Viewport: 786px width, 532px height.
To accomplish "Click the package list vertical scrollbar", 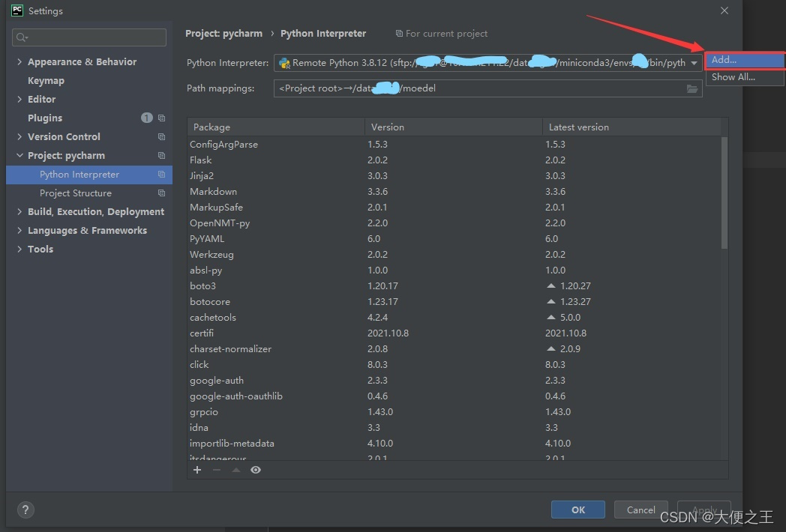I will pyautogui.click(x=724, y=193).
